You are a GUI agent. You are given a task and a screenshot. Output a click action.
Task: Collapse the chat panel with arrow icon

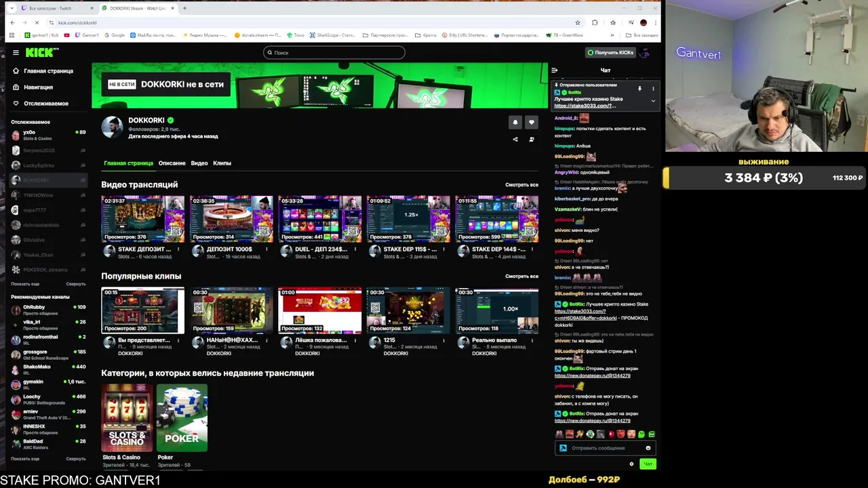pyautogui.click(x=554, y=70)
